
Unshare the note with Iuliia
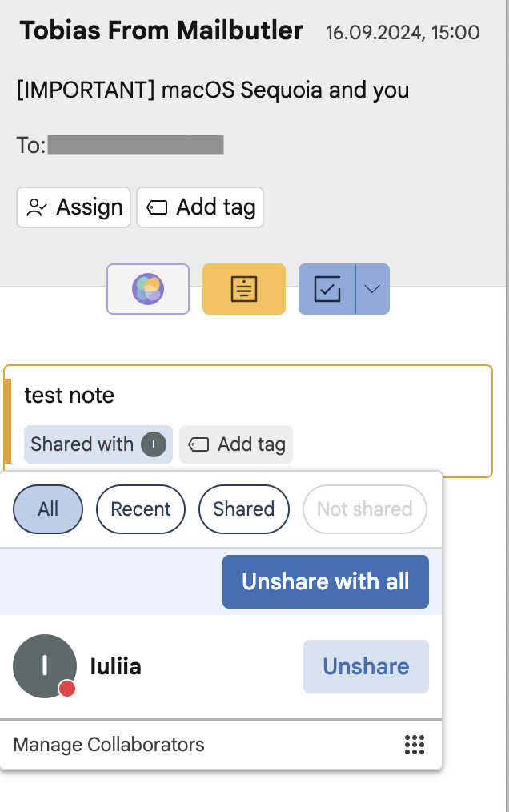(x=366, y=666)
